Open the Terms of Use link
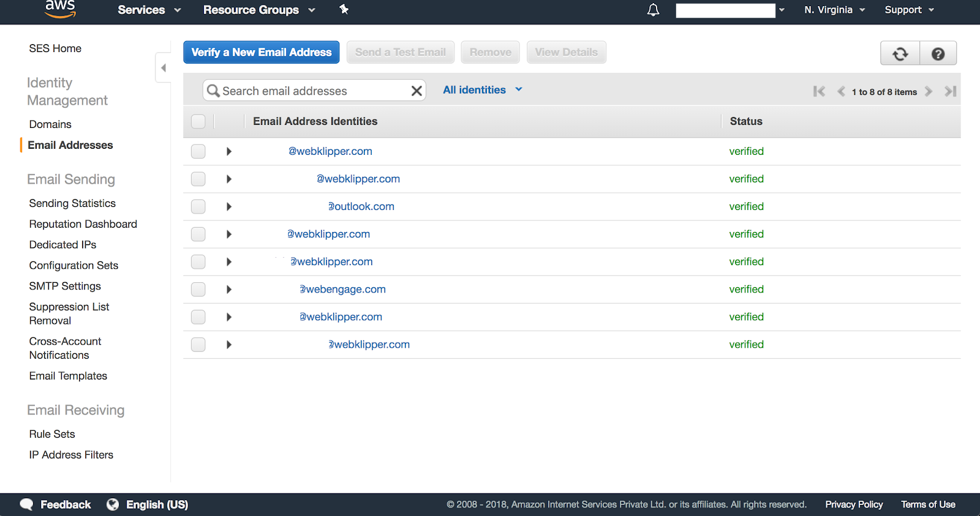Viewport: 980px width, 516px height. coord(928,504)
